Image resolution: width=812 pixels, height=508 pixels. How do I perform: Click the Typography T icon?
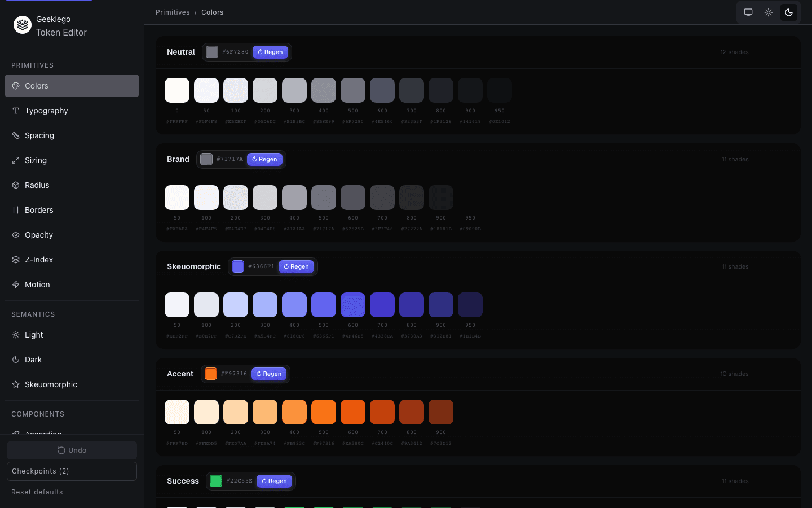[x=16, y=111]
